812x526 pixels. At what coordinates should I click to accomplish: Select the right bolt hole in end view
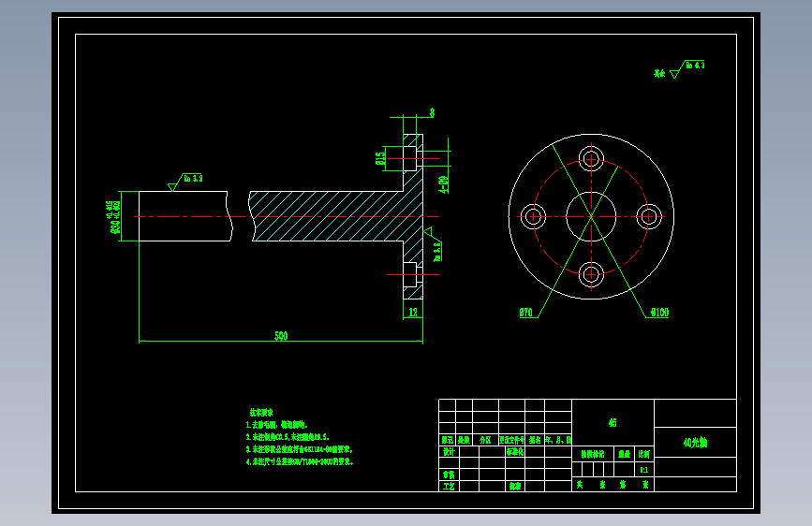(648, 216)
